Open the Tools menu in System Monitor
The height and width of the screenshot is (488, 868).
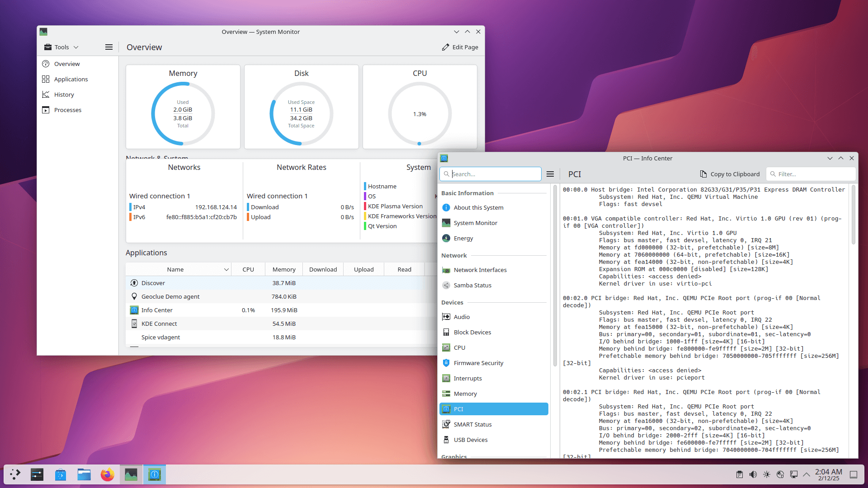pyautogui.click(x=61, y=47)
